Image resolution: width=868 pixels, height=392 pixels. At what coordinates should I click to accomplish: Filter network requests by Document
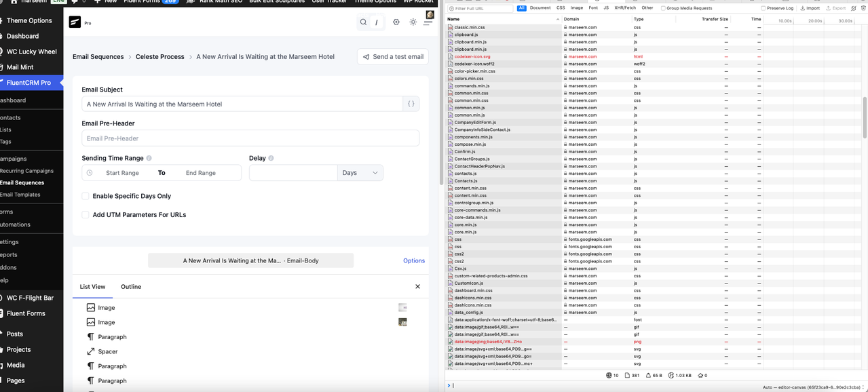click(x=540, y=8)
